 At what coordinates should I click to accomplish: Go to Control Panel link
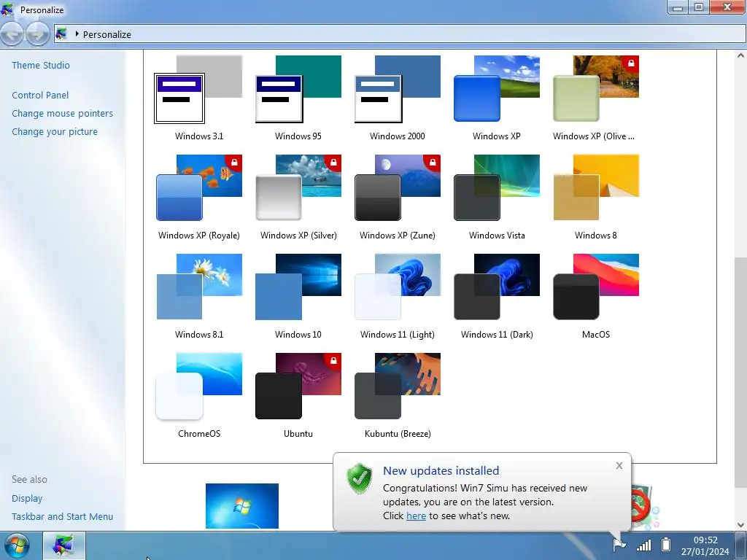(x=40, y=96)
